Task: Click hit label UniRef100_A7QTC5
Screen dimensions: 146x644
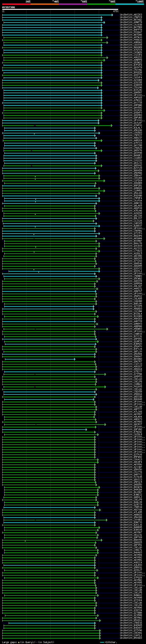Action: pos(131,50)
